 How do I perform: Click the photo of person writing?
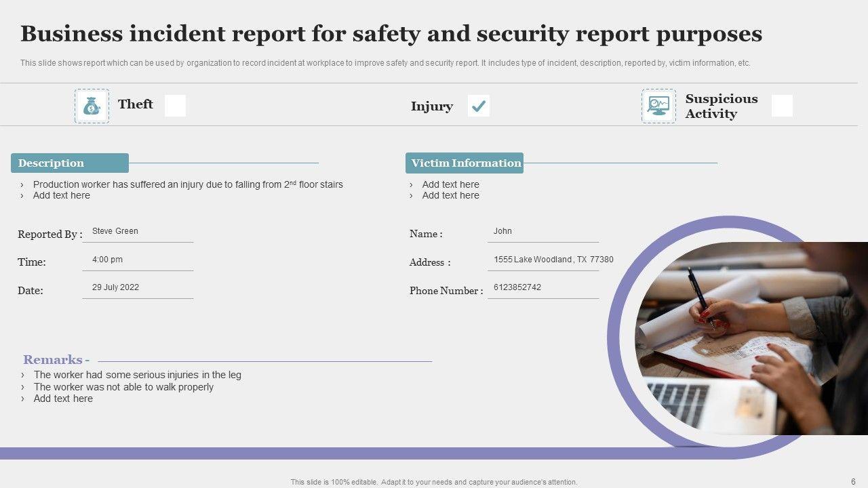746,339
